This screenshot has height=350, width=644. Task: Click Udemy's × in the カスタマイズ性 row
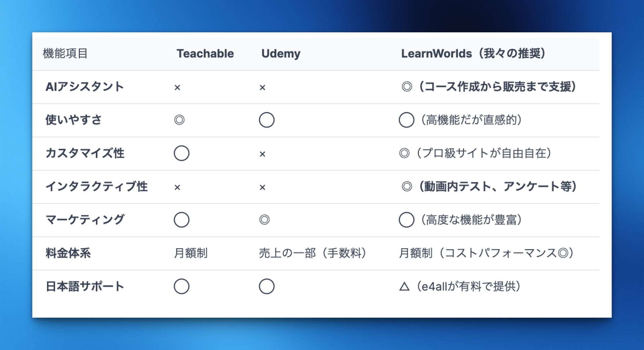click(x=263, y=154)
